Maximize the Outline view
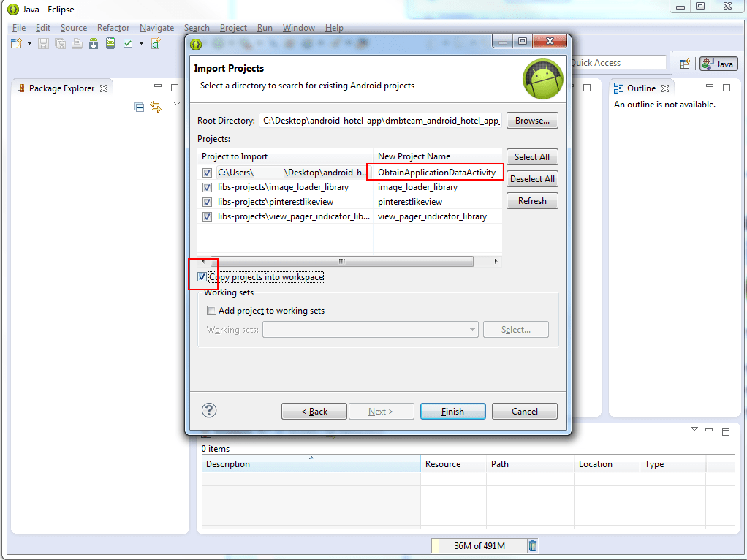 click(x=727, y=88)
